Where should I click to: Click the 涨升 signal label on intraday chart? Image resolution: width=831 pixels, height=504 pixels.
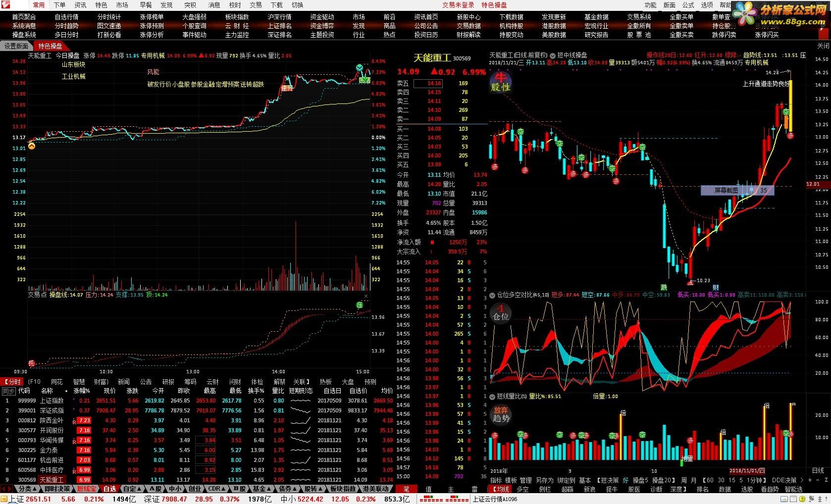click(287, 89)
